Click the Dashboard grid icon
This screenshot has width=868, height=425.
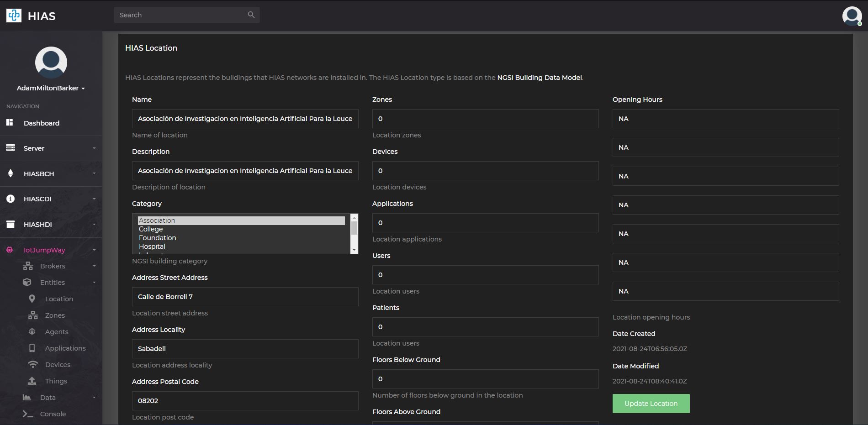pyautogui.click(x=10, y=122)
